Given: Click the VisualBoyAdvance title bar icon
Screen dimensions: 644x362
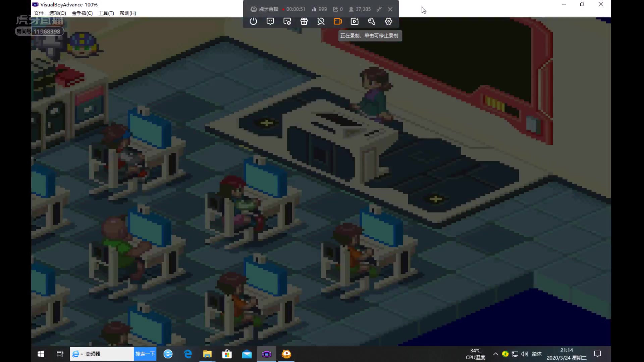Looking at the screenshot, I should click(x=35, y=5).
